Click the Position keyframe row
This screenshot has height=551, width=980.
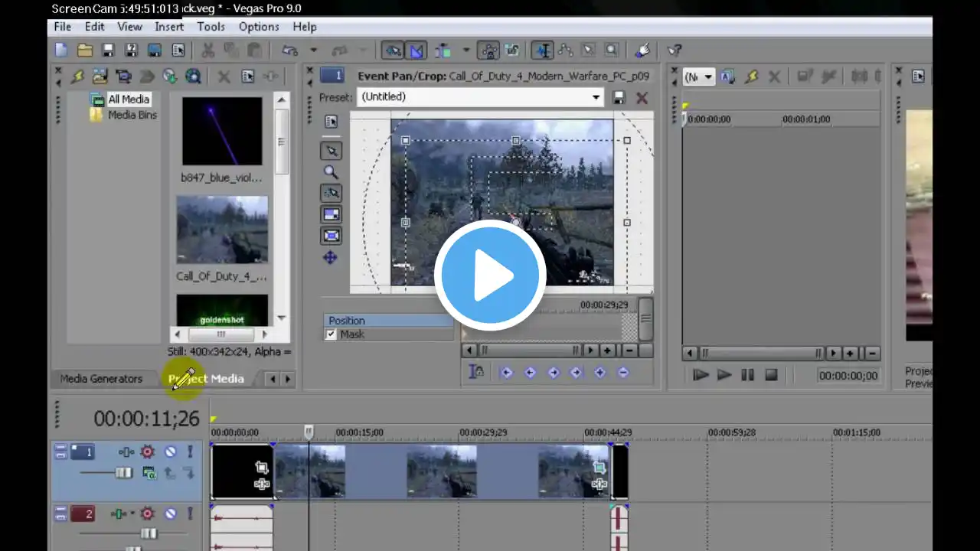point(389,321)
